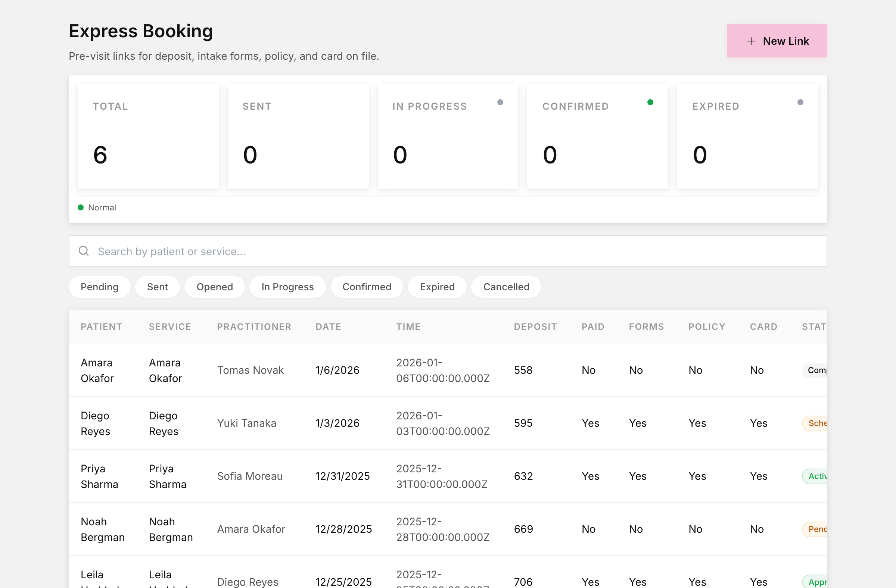Filter by Cancelled status
Image resolution: width=896 pixels, height=588 pixels.
tap(506, 287)
